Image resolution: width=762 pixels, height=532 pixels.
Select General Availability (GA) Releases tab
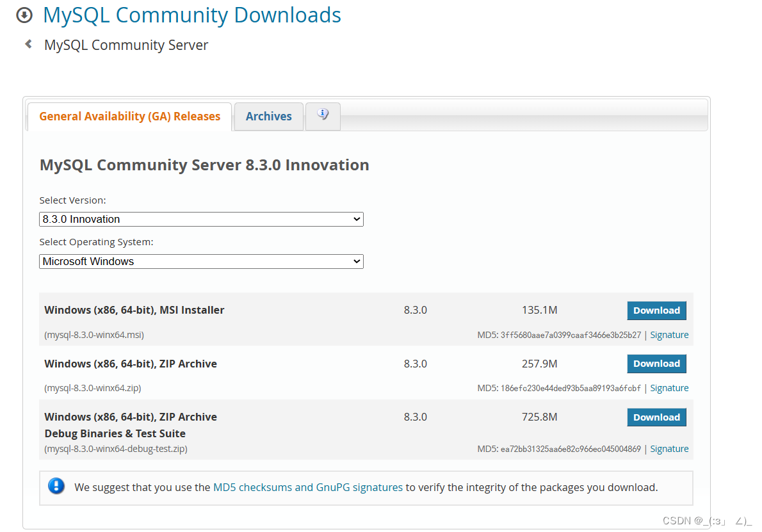click(130, 117)
